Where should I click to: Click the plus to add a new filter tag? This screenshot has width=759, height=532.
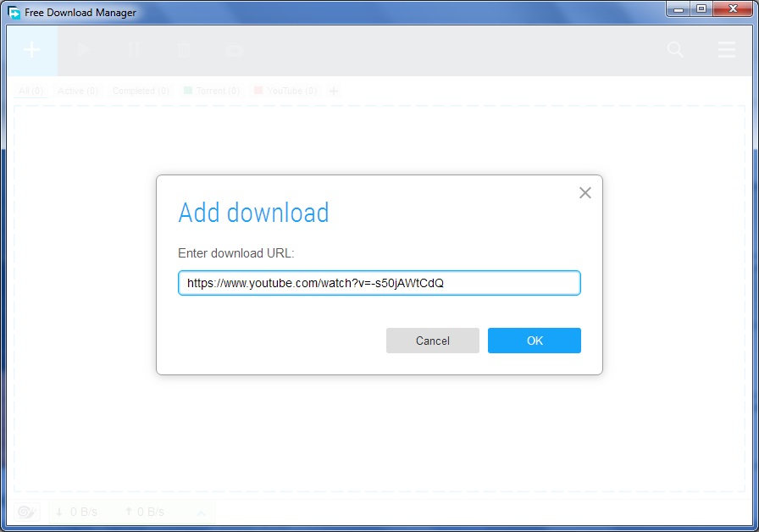334,90
